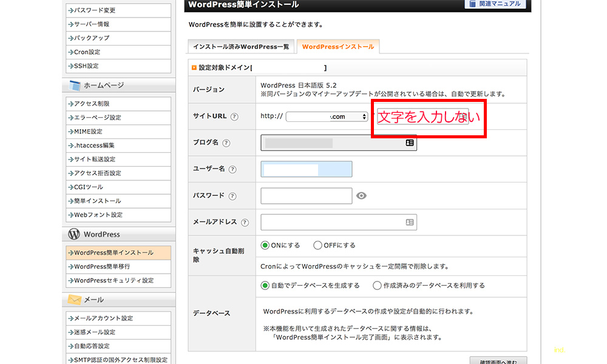The image size is (607, 364).
Task: Open エラーページ設定 menu item
Action: pyautogui.click(x=118, y=118)
